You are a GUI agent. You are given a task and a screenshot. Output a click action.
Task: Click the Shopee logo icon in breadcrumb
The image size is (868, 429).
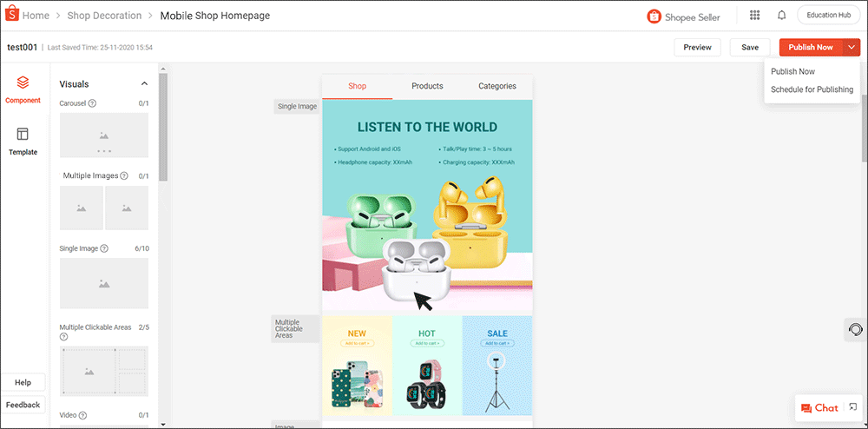click(x=12, y=15)
